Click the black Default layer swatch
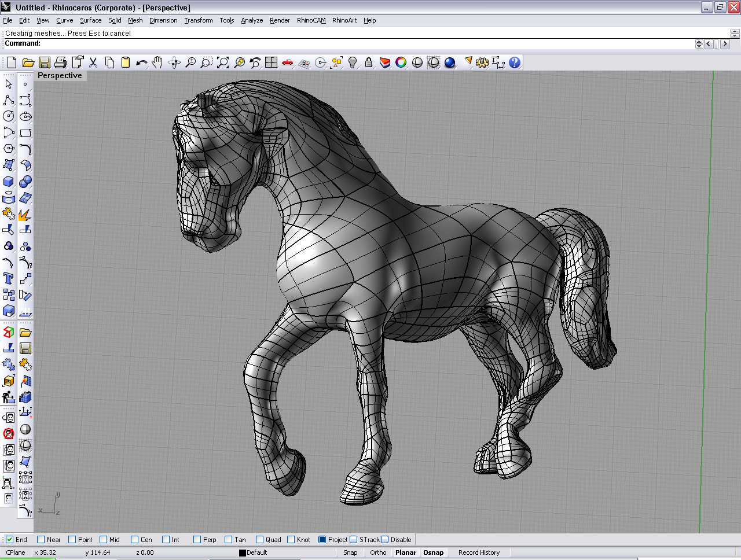Image resolution: width=741 pixels, height=560 pixels. click(243, 553)
